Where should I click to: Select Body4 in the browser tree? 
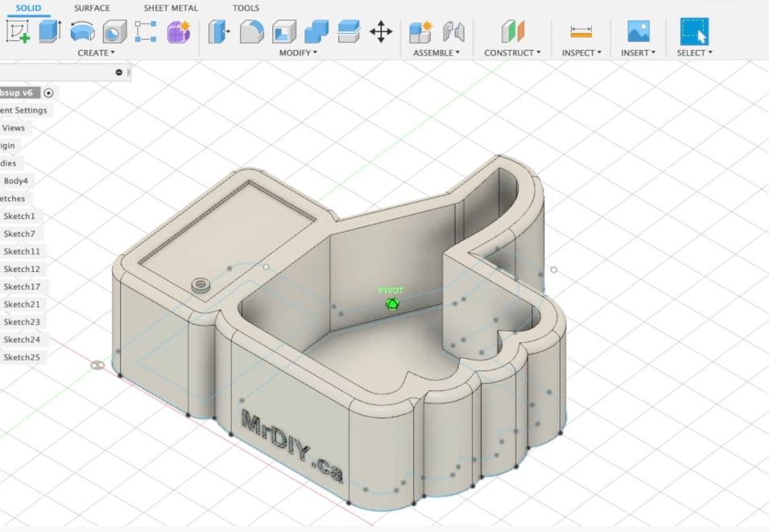[15, 181]
